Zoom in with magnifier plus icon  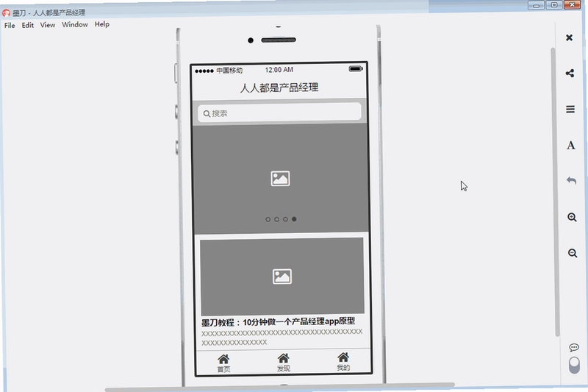pyautogui.click(x=572, y=217)
